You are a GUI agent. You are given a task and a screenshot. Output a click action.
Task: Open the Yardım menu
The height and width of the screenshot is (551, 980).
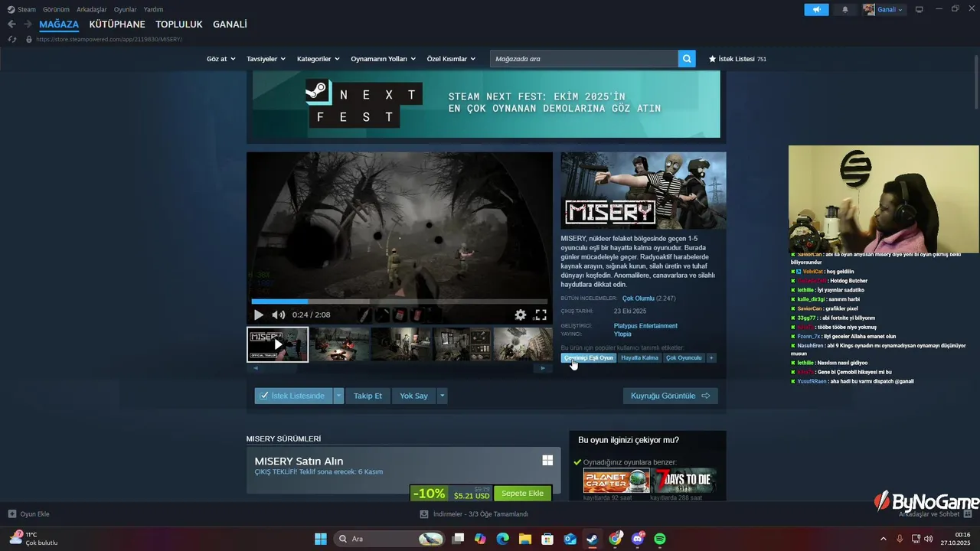coord(153,9)
